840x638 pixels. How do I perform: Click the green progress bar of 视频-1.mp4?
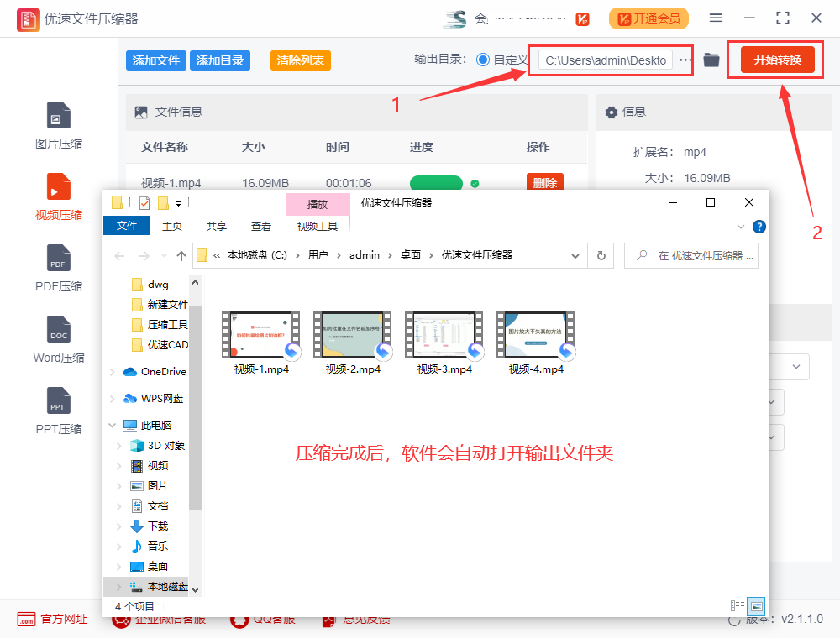(437, 182)
